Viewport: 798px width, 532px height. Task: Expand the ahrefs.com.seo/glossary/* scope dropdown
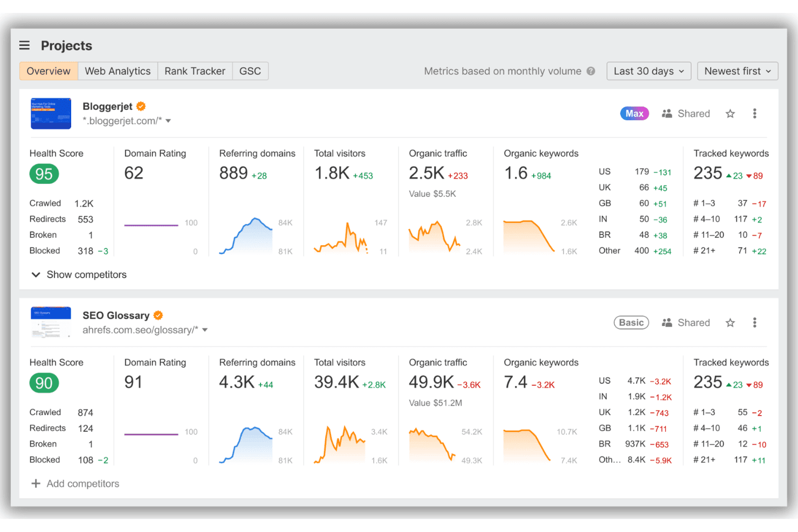pos(205,330)
